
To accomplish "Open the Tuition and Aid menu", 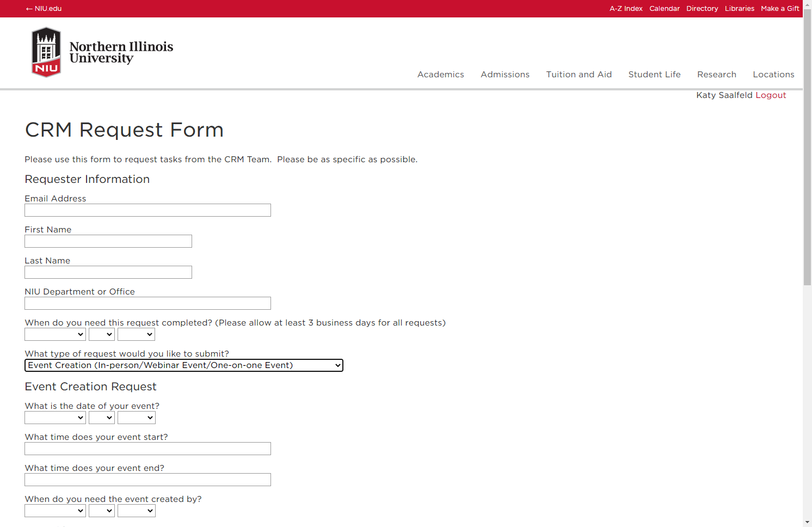I will (579, 75).
